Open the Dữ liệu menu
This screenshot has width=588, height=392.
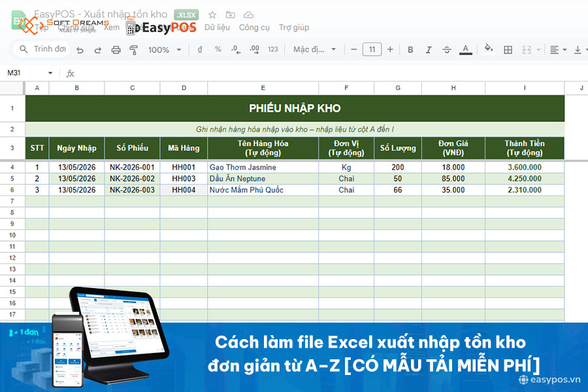(217, 27)
